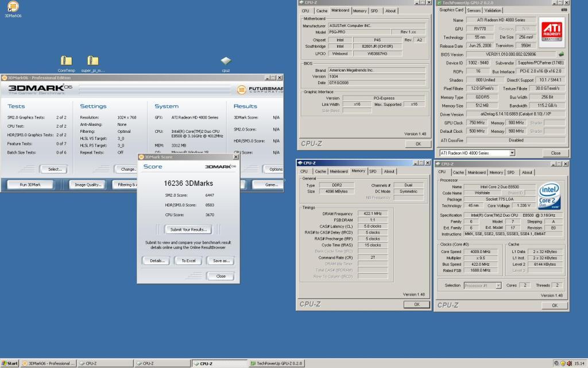
Task: Click Select... button under Tests
Action: pos(55,170)
